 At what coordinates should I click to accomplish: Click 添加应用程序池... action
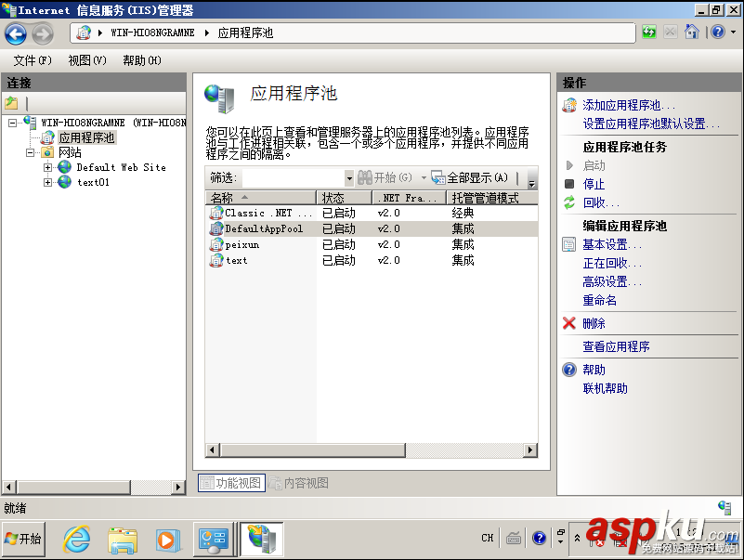(x=629, y=105)
